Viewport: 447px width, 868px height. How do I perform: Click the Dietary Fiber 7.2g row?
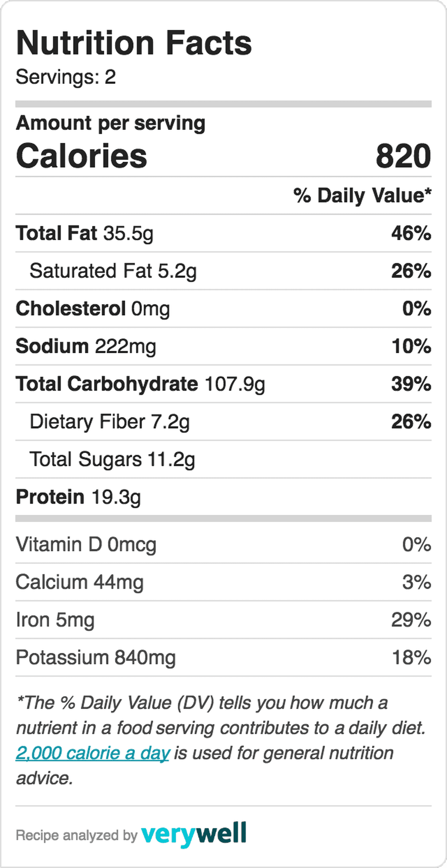click(x=223, y=421)
